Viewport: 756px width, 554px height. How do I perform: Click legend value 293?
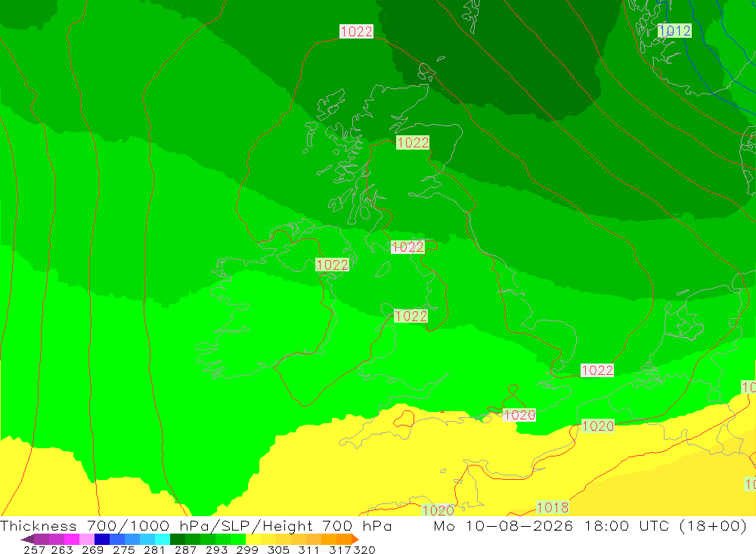point(216,550)
